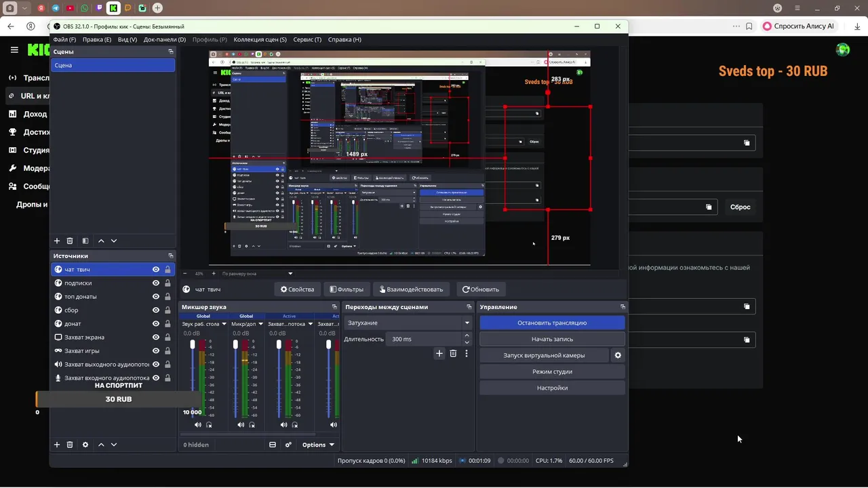This screenshot has height=488, width=868.
Task: Open advanced audio properties gears icon
Action: (288, 445)
